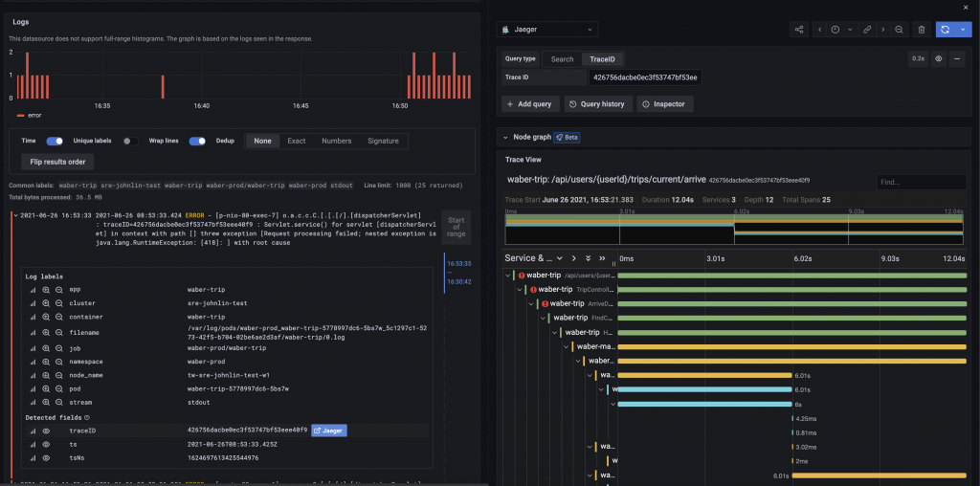The height and width of the screenshot is (486, 980).
Task: Select the None dedup option
Action: [262, 142]
